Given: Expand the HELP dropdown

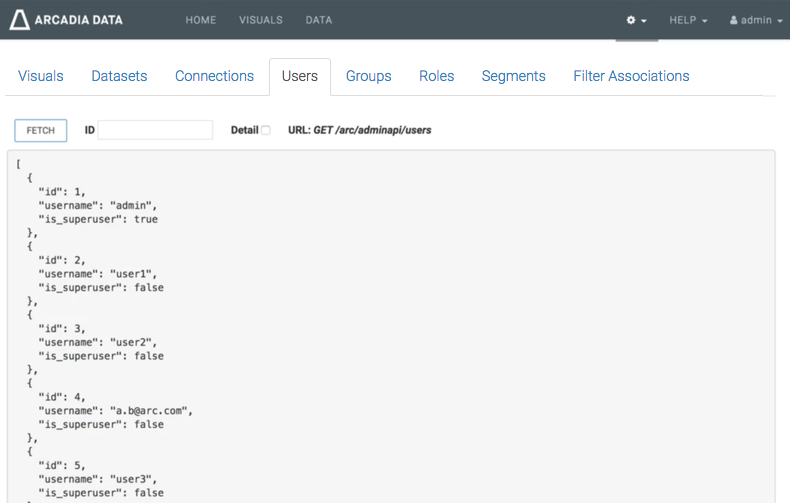Looking at the screenshot, I should coord(688,20).
